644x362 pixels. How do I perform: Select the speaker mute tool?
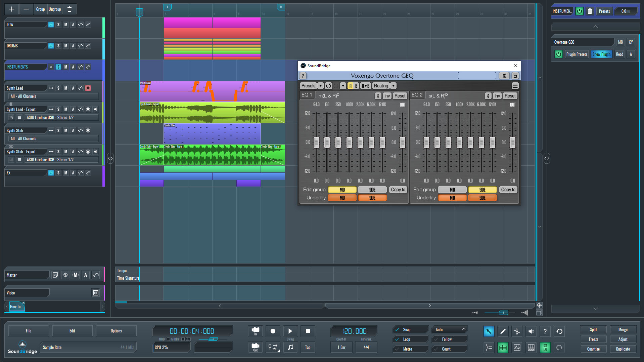[x=531, y=331]
